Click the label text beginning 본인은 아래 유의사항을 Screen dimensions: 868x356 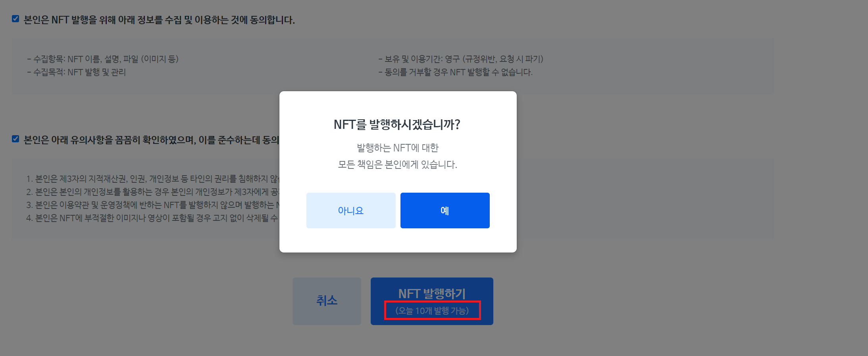click(x=151, y=140)
